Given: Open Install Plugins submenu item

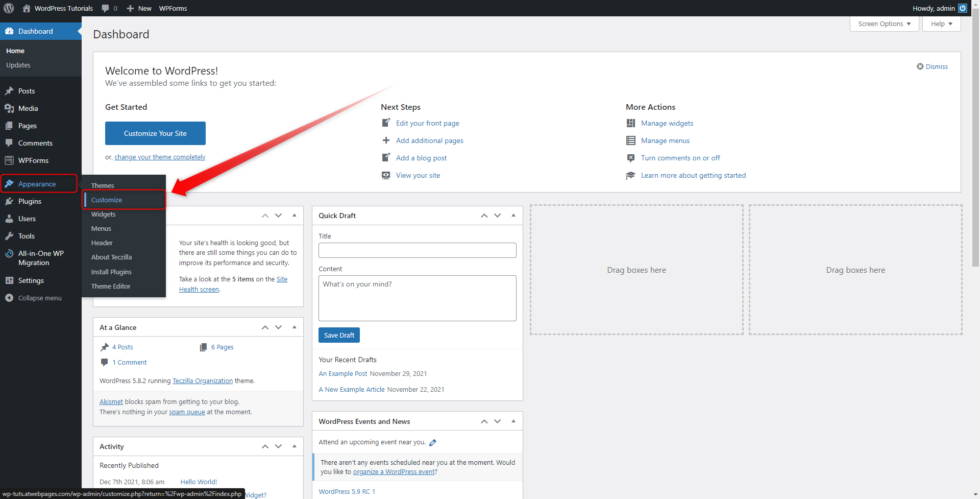Looking at the screenshot, I should coord(124,272).
